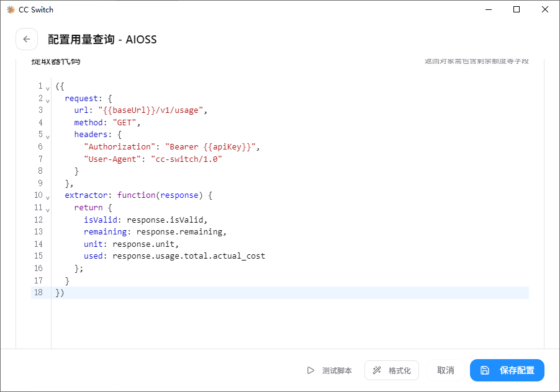Screen dimensions: 560x392
Task: Click the CC Switch app logo icon
Action: coord(11,10)
